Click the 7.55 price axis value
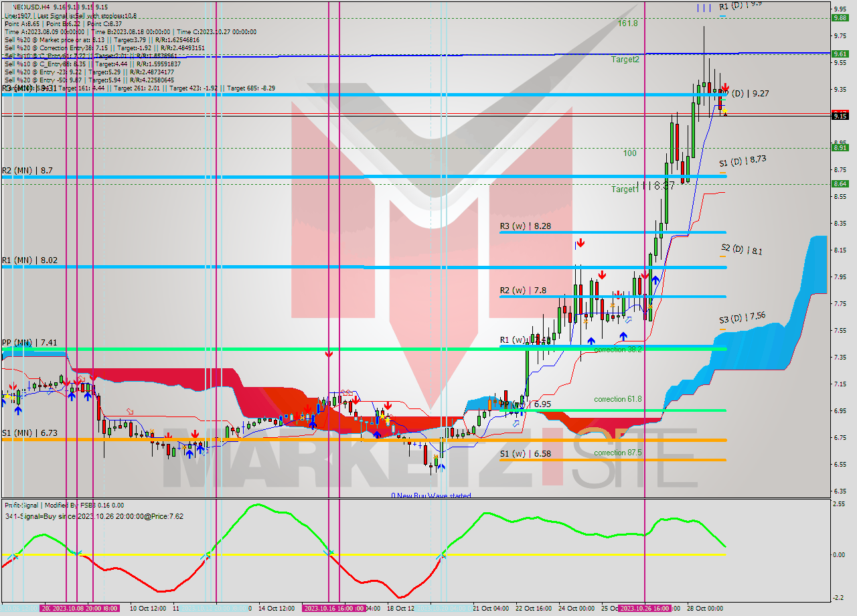The image size is (857, 616). (x=840, y=330)
